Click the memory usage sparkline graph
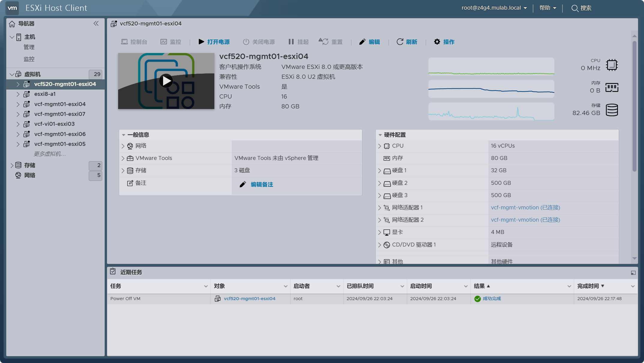 [x=491, y=89]
